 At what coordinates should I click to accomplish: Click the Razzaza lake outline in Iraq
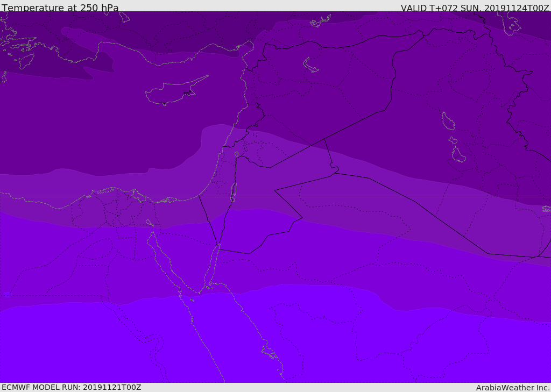point(458,155)
